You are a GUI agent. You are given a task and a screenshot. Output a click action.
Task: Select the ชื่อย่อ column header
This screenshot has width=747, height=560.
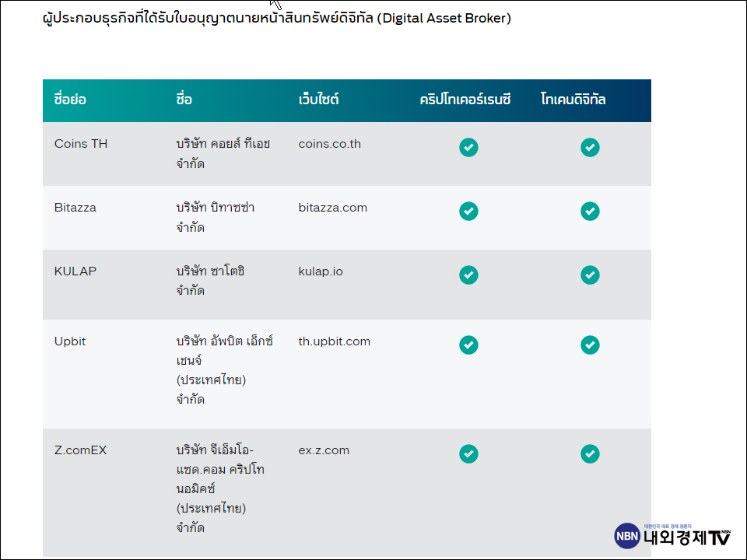click(70, 100)
